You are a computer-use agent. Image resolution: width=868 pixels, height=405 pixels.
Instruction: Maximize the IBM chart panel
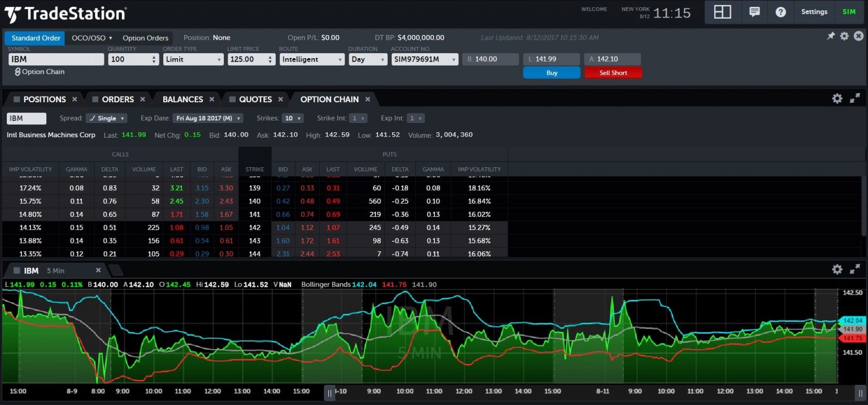point(854,269)
